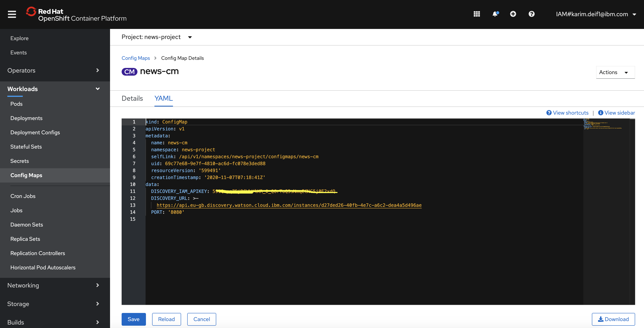Viewport: 644px width, 328px height.
Task: Expand the Workloads section
Action: pos(53,88)
